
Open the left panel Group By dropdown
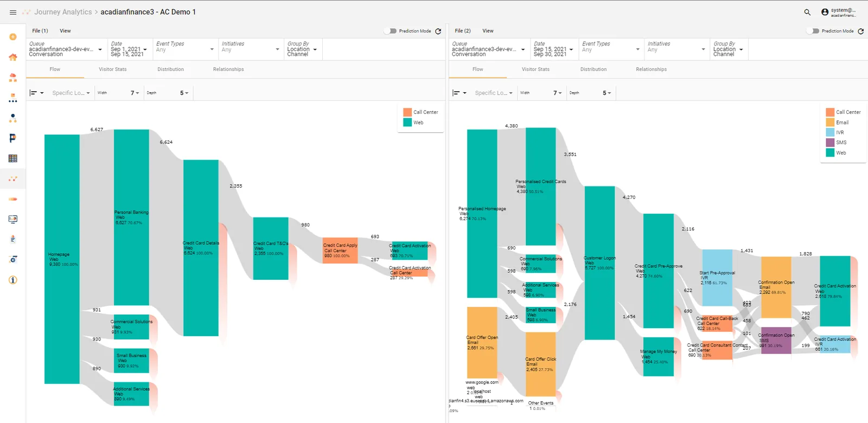pyautogui.click(x=302, y=49)
